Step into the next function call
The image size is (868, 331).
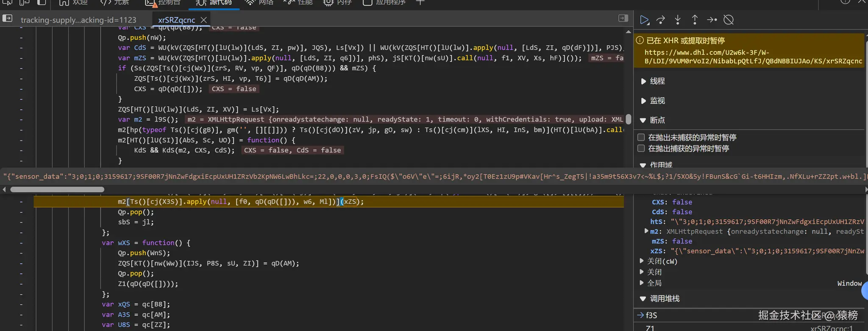pos(678,20)
